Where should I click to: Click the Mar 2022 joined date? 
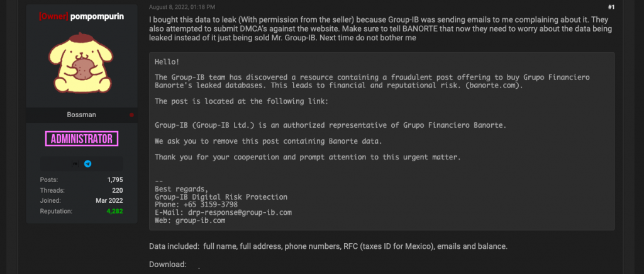(109, 201)
